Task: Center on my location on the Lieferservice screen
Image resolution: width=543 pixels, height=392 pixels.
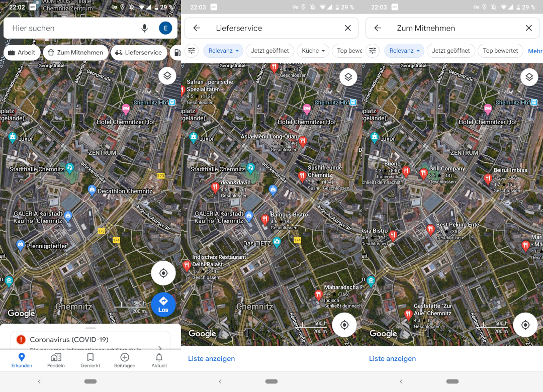Action: tap(344, 325)
